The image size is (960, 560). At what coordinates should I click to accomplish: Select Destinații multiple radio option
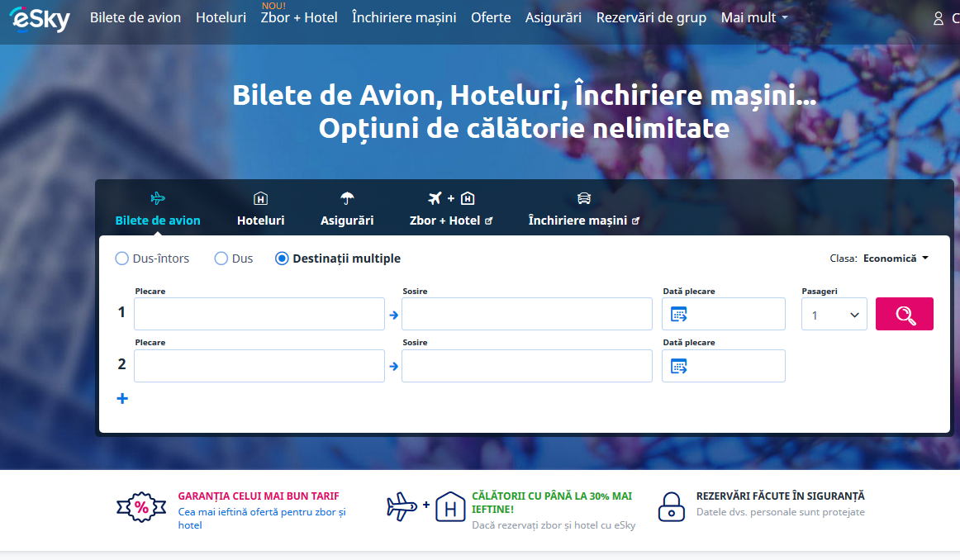coord(282,259)
